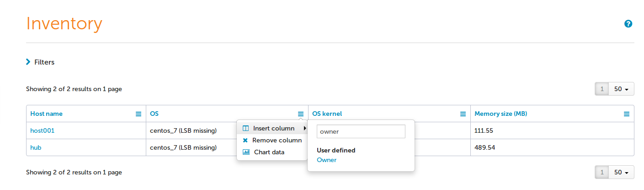644x190 pixels.
Task: Open the host001 host link
Action: click(43, 130)
